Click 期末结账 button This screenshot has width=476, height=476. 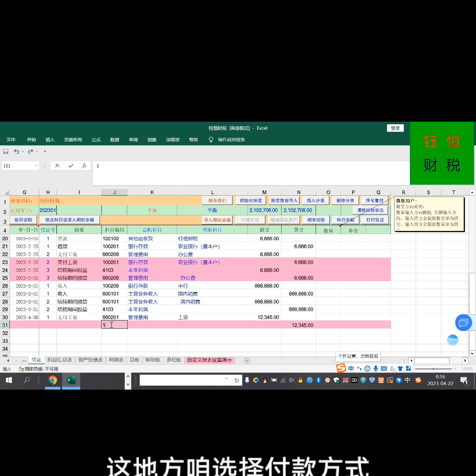pos(316,220)
